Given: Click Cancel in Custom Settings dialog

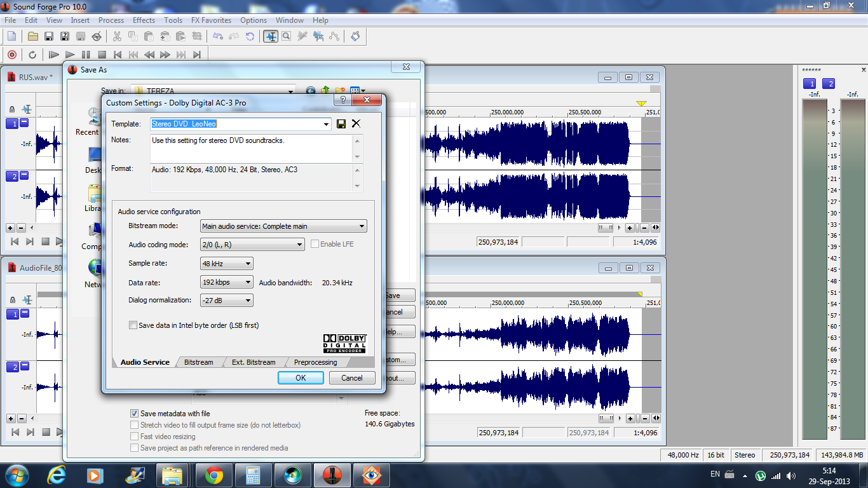Looking at the screenshot, I should coord(352,377).
